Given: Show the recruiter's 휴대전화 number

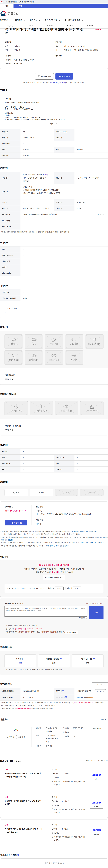Looking at the screenshot, I should (59, 588).
